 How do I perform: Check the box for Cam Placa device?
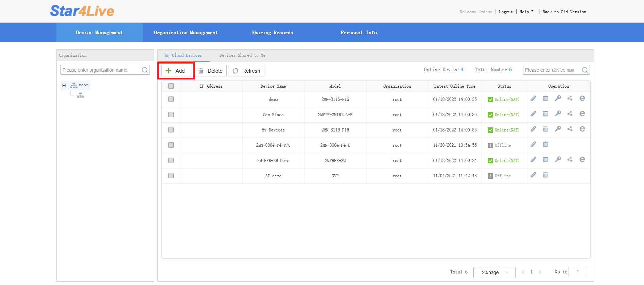pos(171,114)
